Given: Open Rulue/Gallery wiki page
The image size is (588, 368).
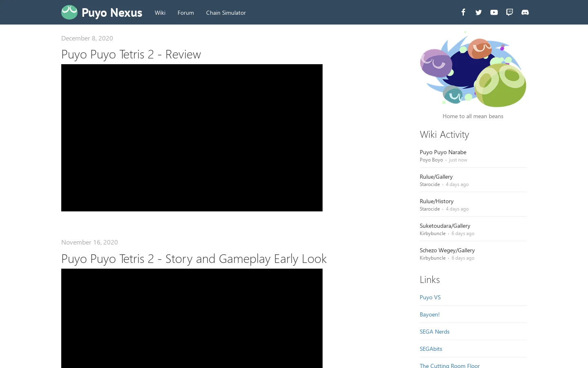Looking at the screenshot, I should click(x=436, y=177).
